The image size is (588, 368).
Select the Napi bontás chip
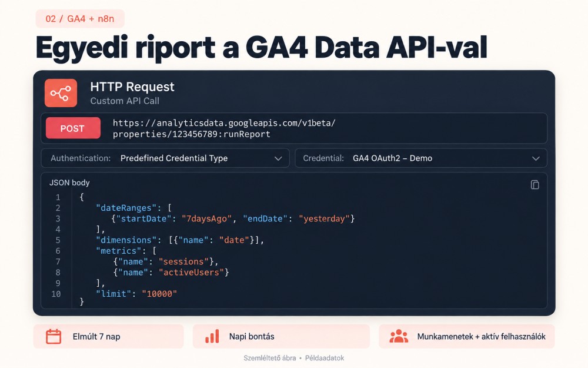tap(281, 336)
